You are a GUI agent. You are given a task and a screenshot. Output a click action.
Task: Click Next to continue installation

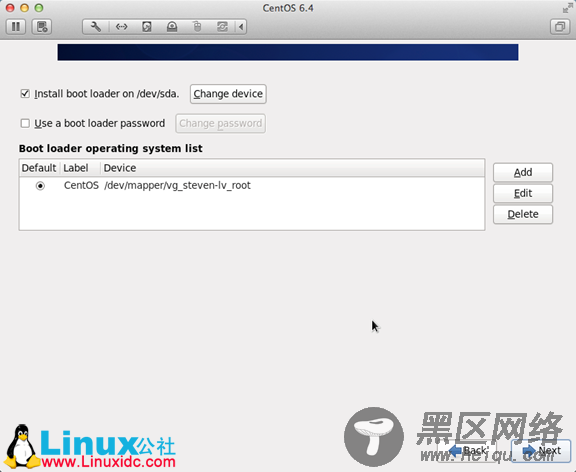541,451
